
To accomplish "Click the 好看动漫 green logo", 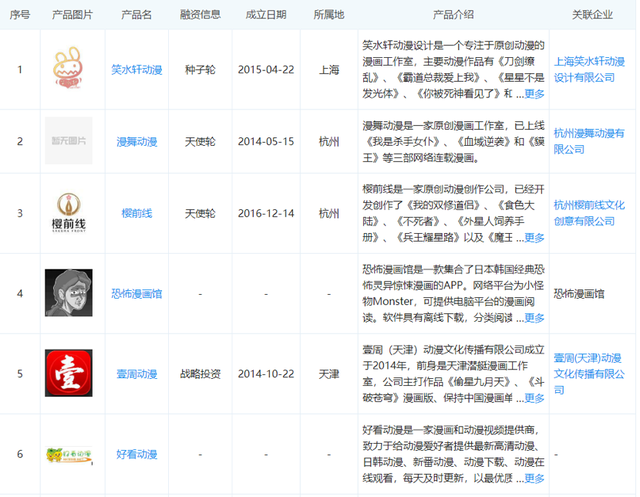I will pyautogui.click(x=69, y=454).
